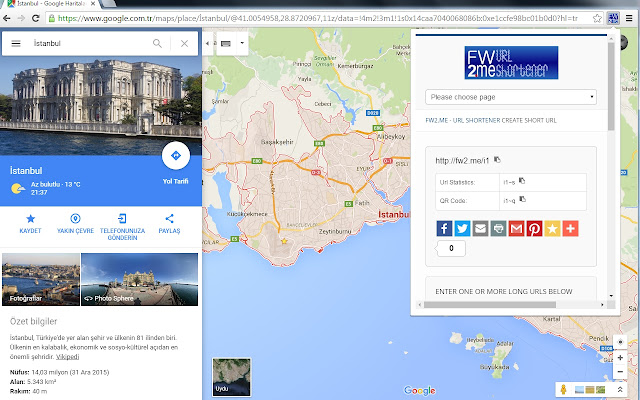The image size is (640, 400).
Task: Share short URL on Facebook
Action: tap(445, 228)
